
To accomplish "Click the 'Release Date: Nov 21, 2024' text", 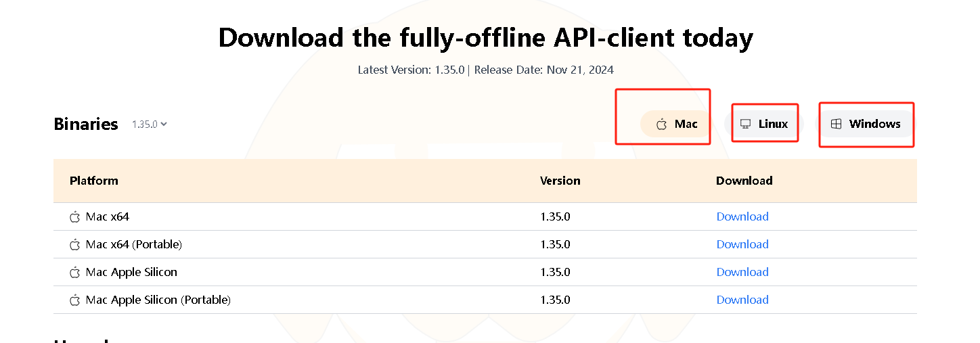I will pos(544,70).
